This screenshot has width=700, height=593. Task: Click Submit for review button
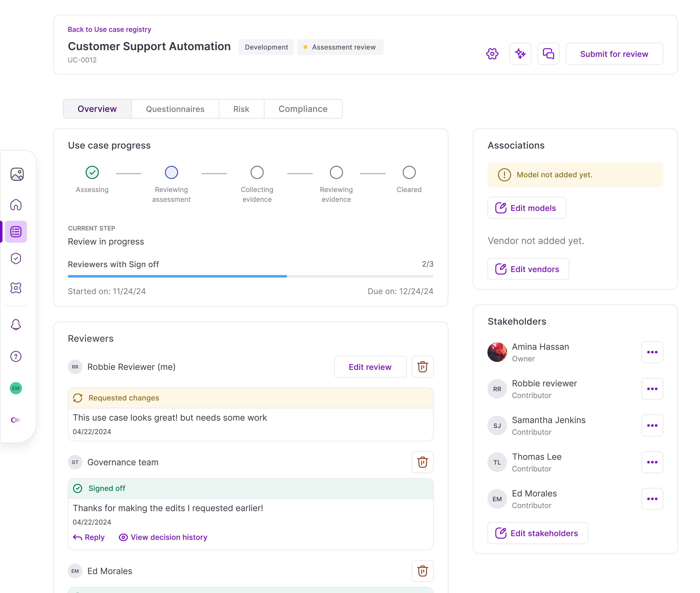[614, 54]
